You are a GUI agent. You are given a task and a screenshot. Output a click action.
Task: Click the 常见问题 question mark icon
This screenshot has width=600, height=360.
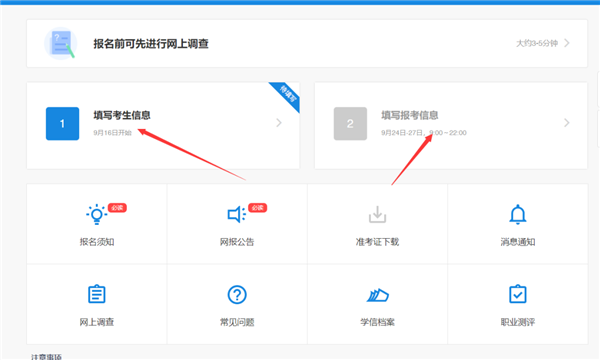237,295
